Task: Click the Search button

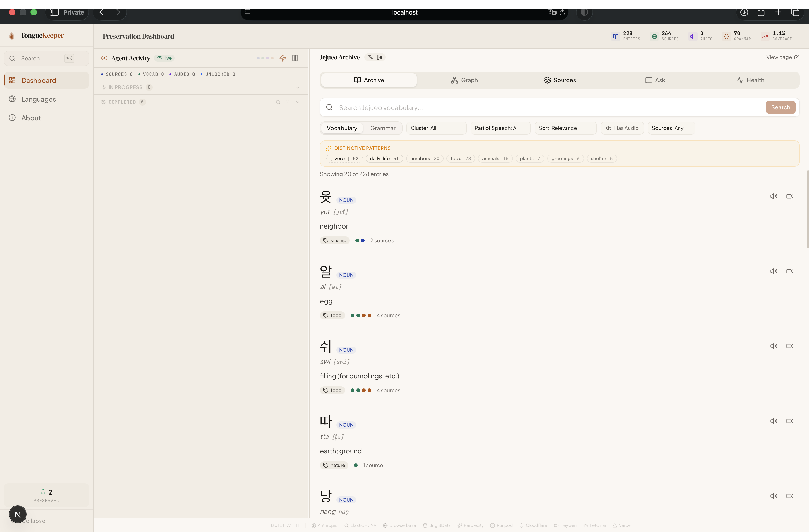Action: click(780, 107)
